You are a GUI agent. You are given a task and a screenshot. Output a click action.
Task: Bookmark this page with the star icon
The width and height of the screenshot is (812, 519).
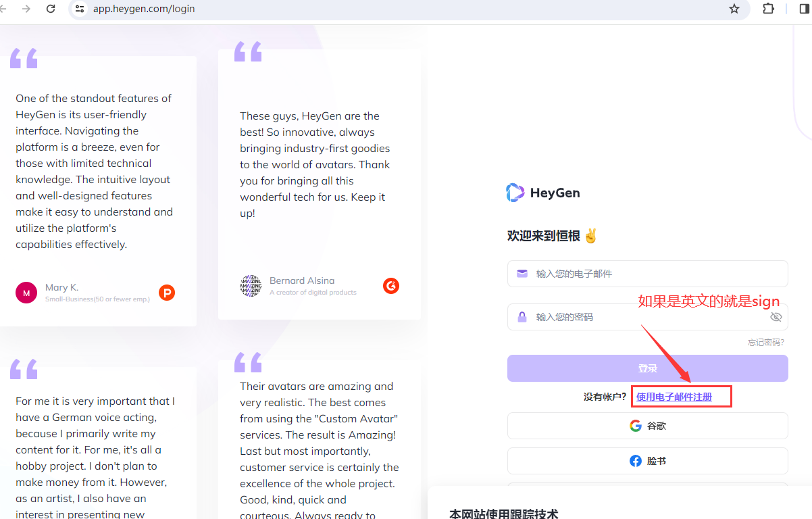[x=734, y=9]
